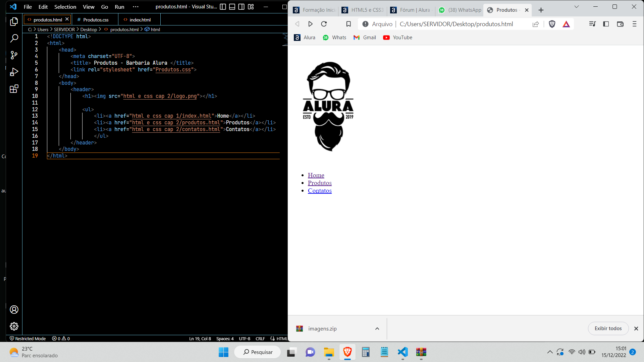Click the Contatos link in browser preview
The width and height of the screenshot is (644, 362).
pos(320,190)
